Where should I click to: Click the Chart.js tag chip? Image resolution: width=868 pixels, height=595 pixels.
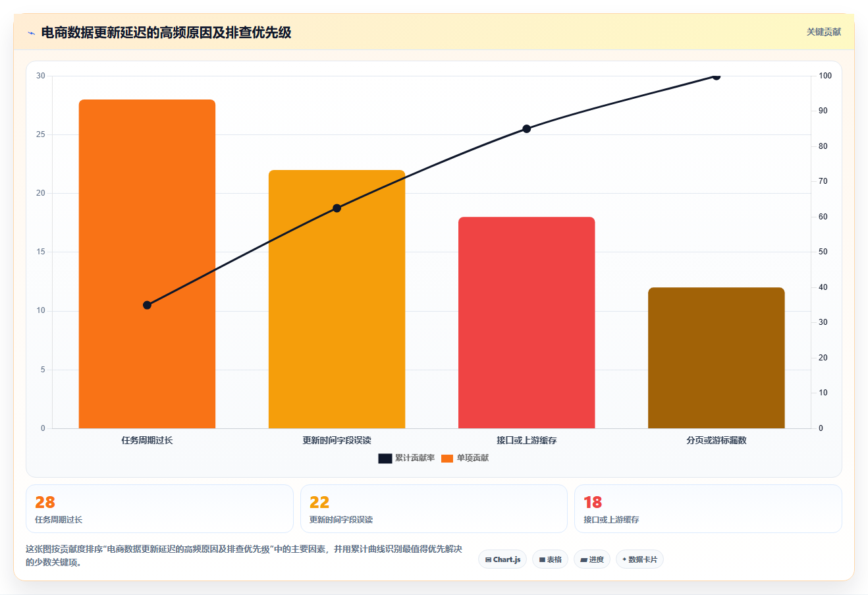click(x=502, y=559)
